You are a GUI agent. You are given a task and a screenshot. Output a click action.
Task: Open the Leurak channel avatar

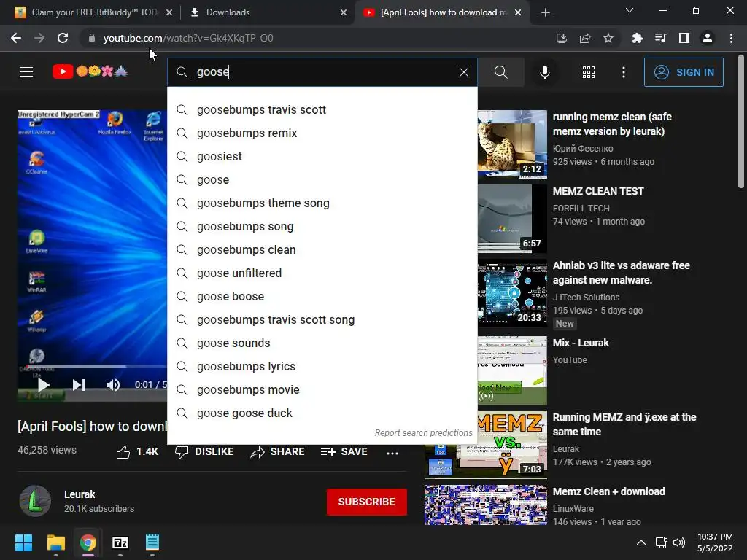(35, 501)
